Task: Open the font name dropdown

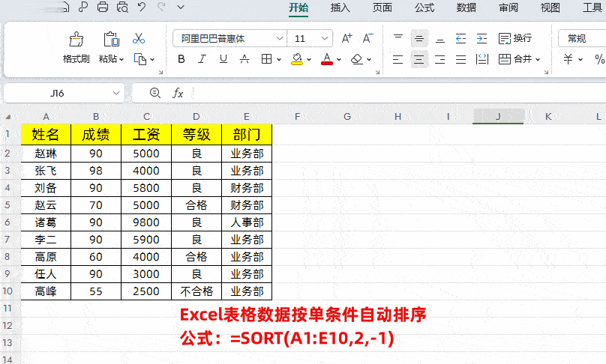Action: coord(280,38)
